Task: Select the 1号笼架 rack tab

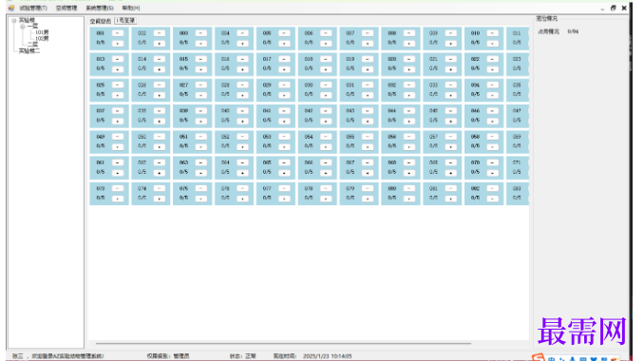Action: 125,21
